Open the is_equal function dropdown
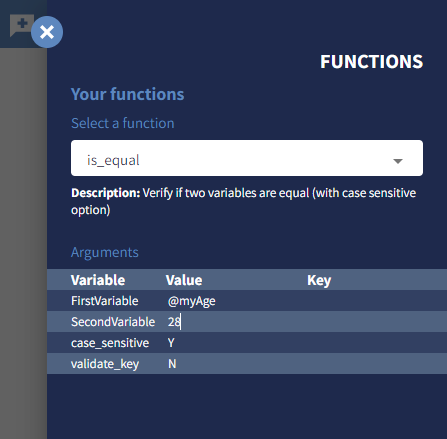The image size is (447, 439). click(247, 158)
